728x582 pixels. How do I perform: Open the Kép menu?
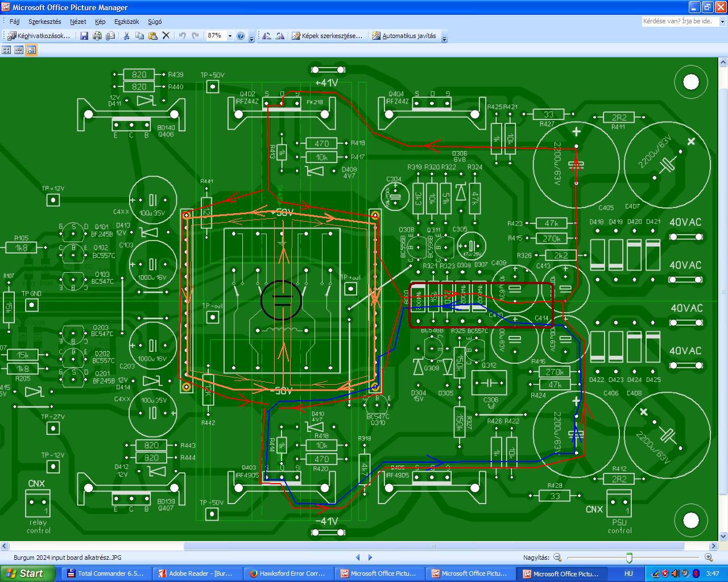click(100, 22)
